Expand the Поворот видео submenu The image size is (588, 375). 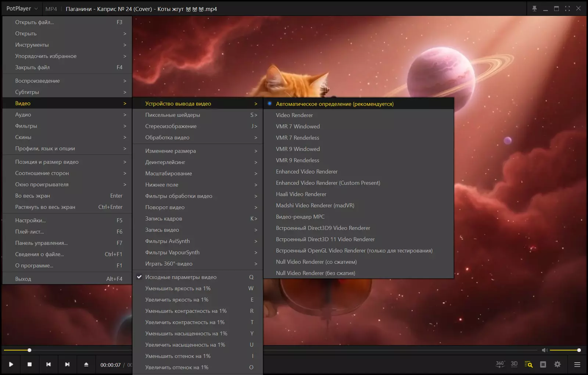click(198, 207)
